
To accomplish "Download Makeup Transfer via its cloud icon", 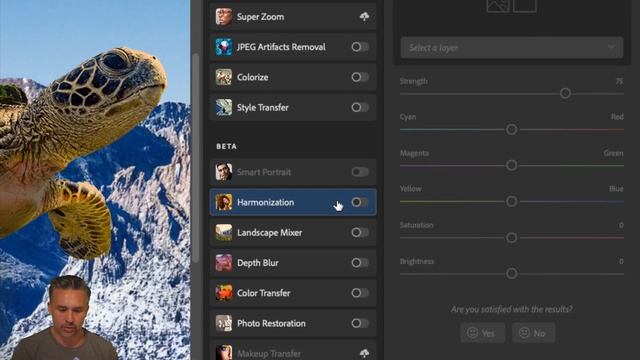I will (364, 353).
